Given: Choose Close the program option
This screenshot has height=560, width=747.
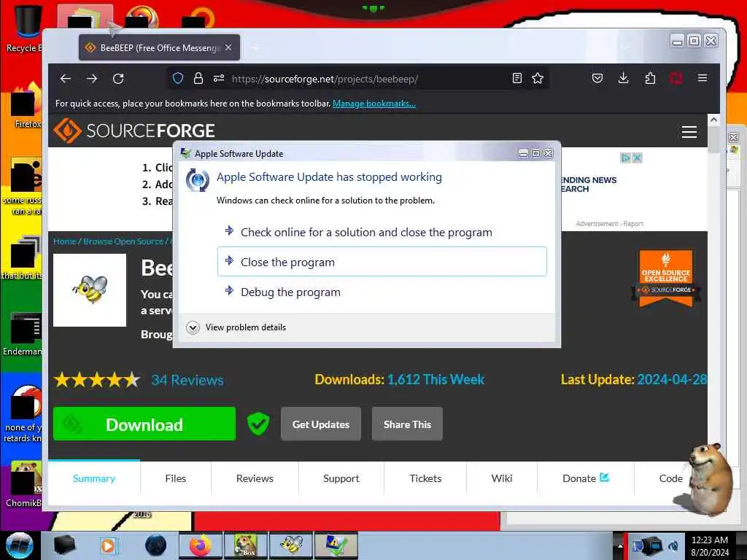Looking at the screenshot, I should pos(382,262).
